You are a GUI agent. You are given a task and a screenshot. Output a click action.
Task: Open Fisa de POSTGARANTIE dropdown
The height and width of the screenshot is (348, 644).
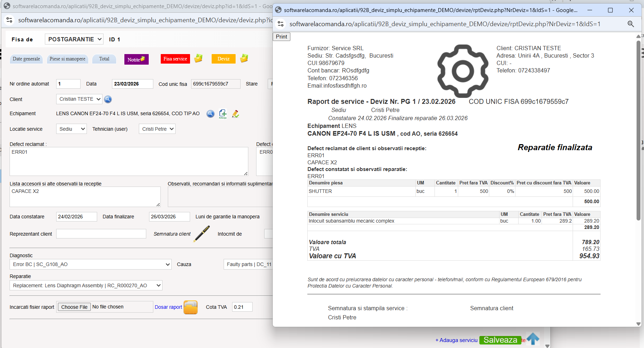(74, 39)
